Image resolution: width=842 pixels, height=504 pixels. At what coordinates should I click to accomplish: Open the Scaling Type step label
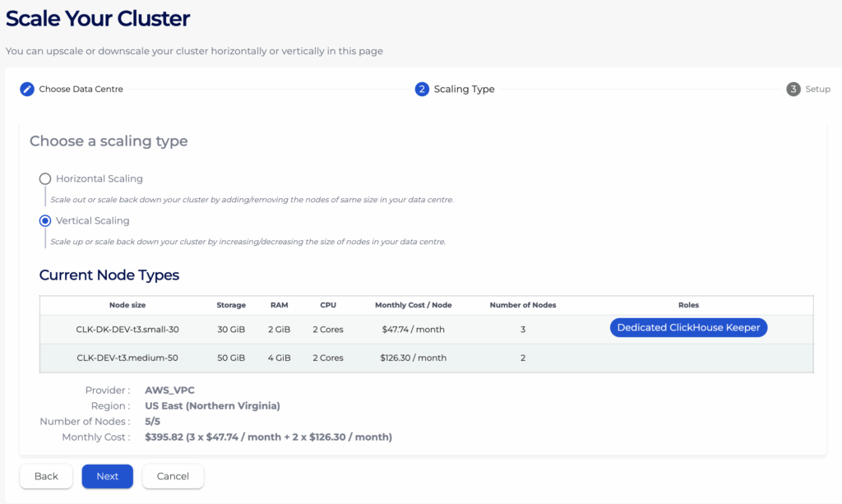[x=464, y=89]
